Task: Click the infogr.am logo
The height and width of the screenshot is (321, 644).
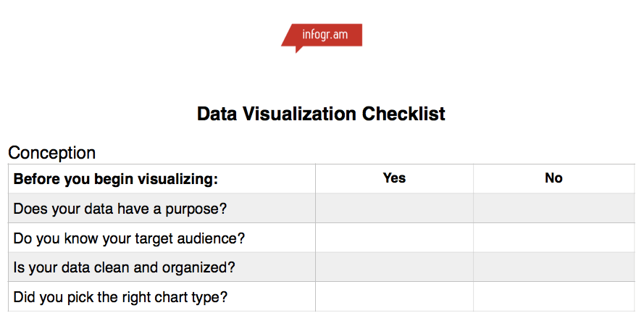Action: click(322, 38)
